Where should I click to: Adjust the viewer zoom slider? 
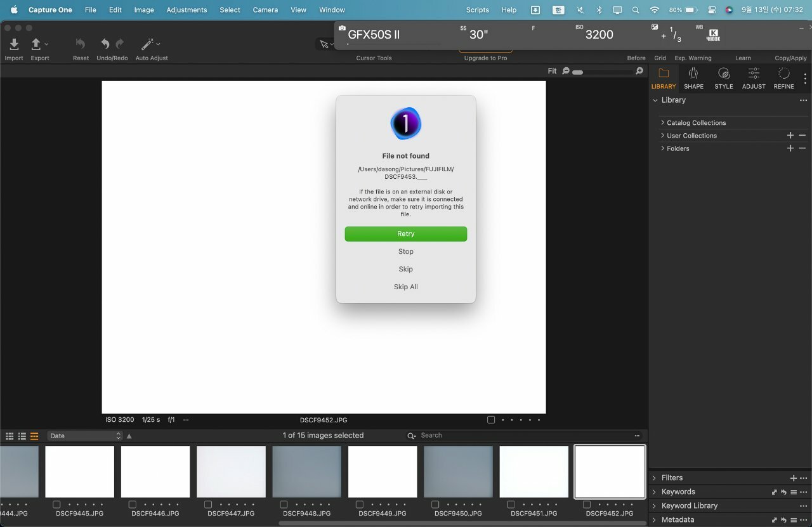tap(578, 72)
